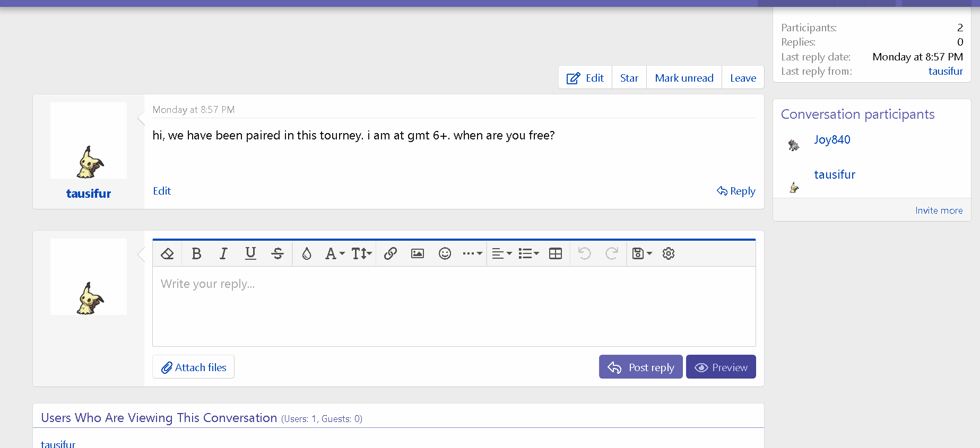980x448 pixels.
Task: Insert a table in the editor
Action: 556,253
